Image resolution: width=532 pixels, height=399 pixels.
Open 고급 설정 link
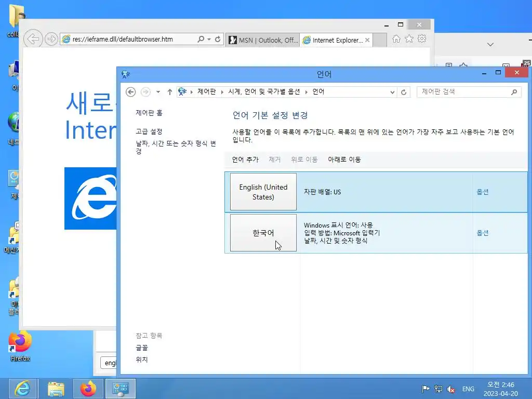point(149,131)
